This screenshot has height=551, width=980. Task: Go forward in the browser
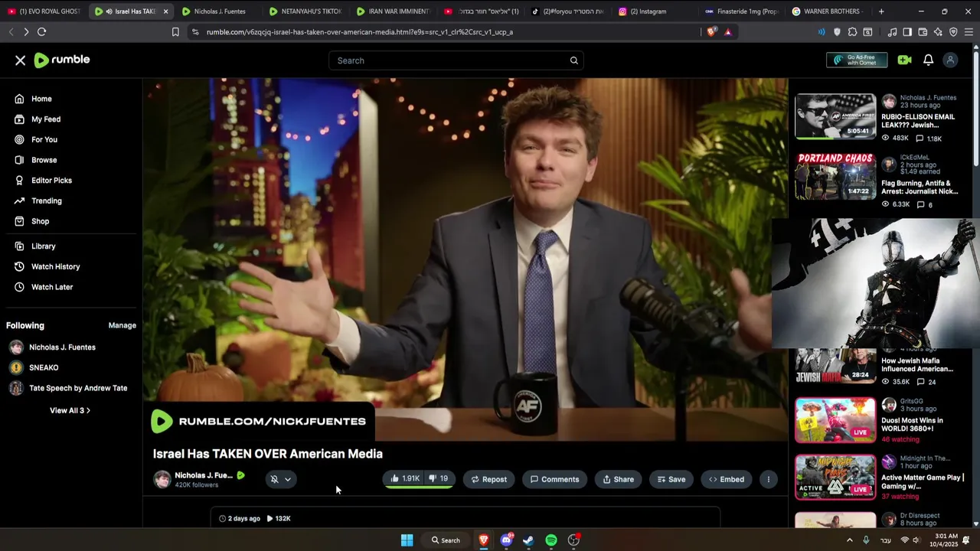click(x=26, y=31)
